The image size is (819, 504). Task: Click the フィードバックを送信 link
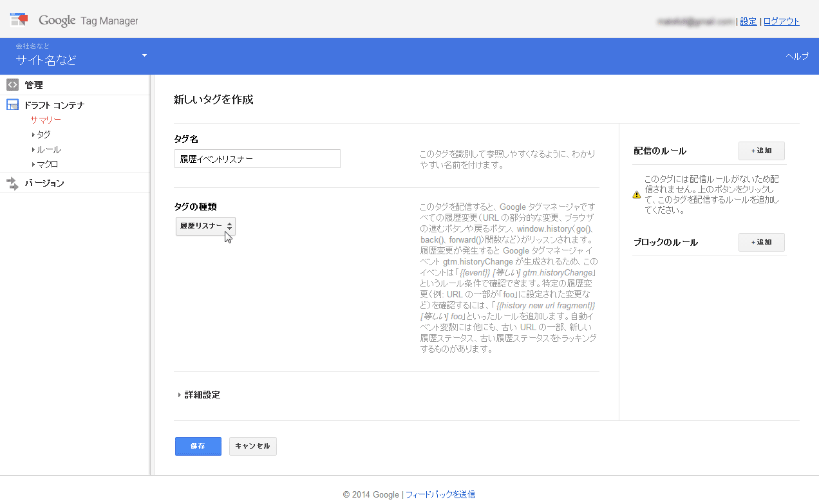pos(440,494)
